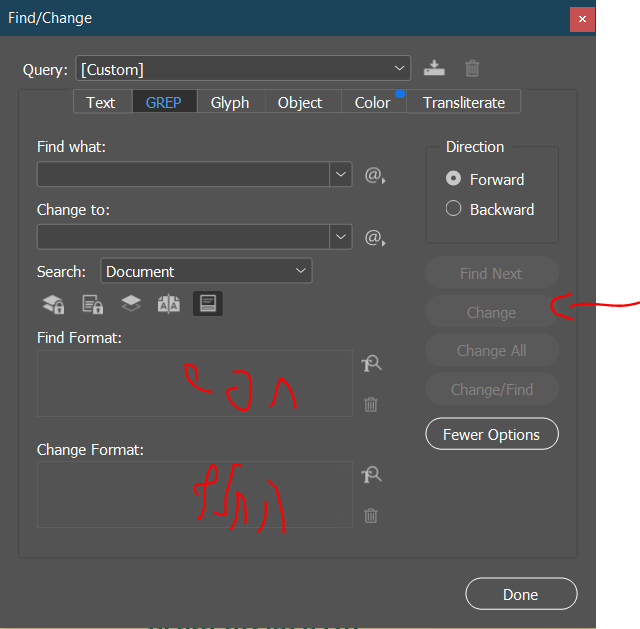The width and height of the screenshot is (640, 629).
Task: Click the Find Format box
Action: tap(195, 383)
